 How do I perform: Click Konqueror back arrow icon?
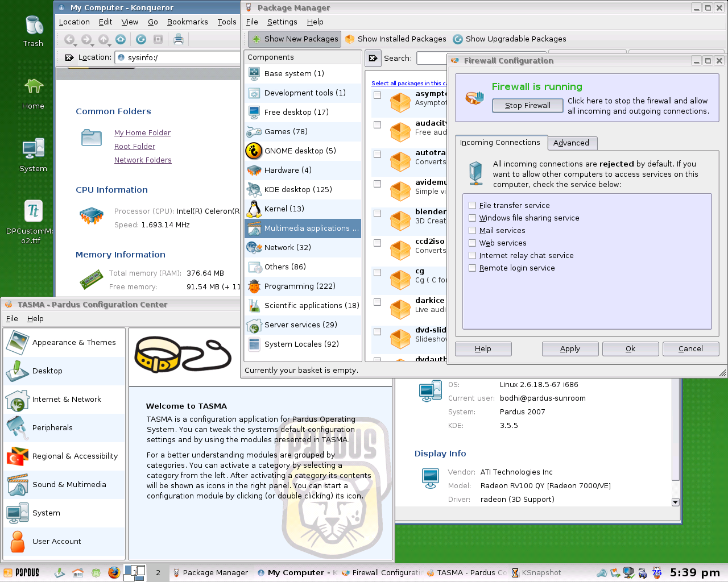click(69, 39)
